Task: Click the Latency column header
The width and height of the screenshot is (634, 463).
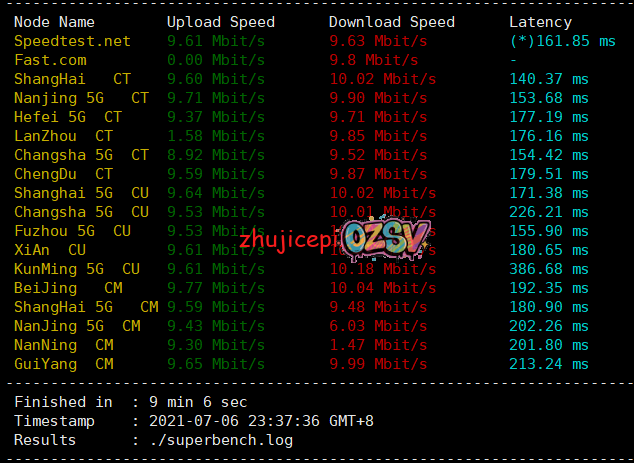Action: click(x=540, y=22)
